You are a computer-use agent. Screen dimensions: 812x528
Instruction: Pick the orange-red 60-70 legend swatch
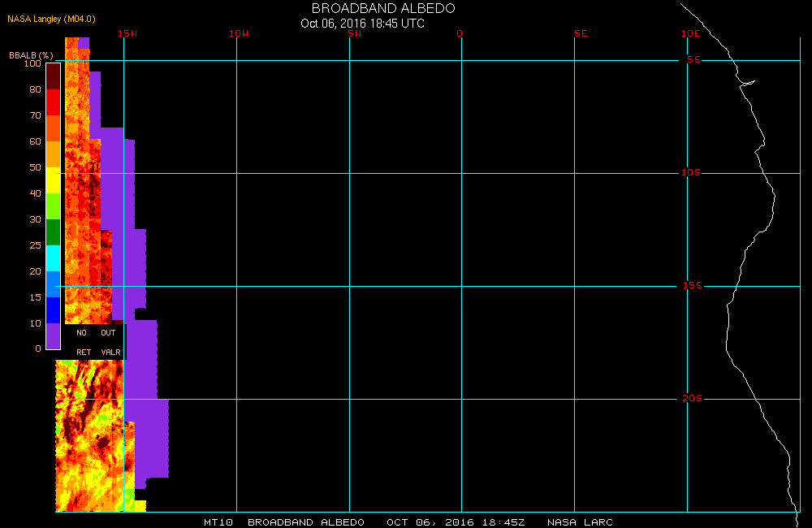click(54, 128)
